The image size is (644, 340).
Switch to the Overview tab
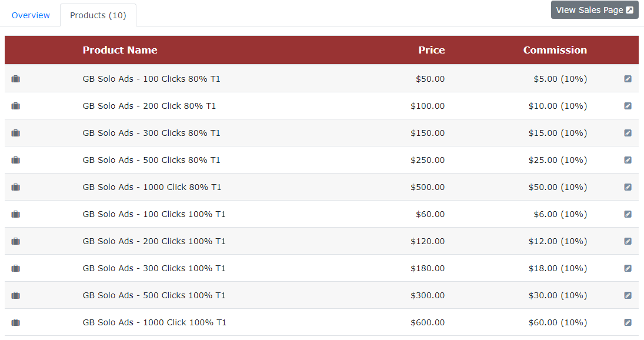(31, 15)
